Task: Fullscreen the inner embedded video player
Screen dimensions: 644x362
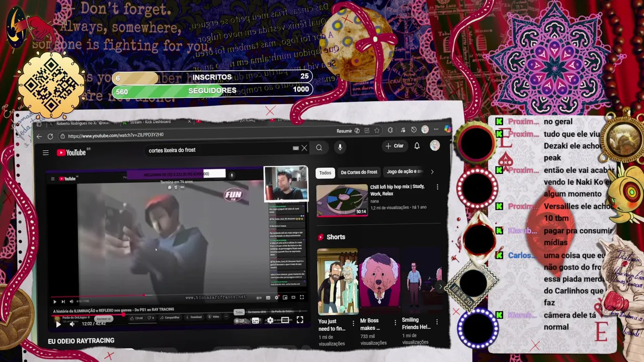Action: point(302,297)
